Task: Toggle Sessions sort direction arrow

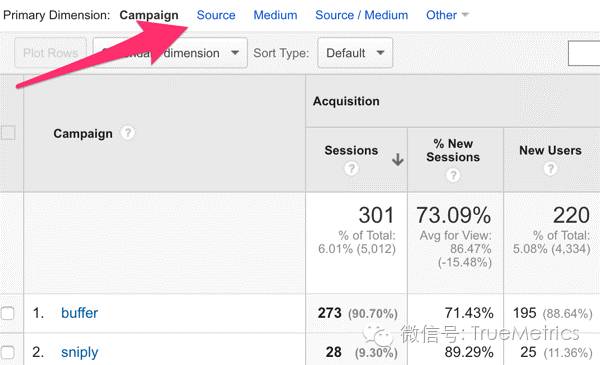Action: pyautogui.click(x=398, y=160)
